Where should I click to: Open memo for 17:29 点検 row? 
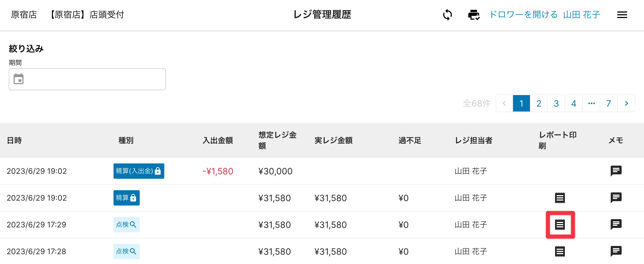point(616,225)
